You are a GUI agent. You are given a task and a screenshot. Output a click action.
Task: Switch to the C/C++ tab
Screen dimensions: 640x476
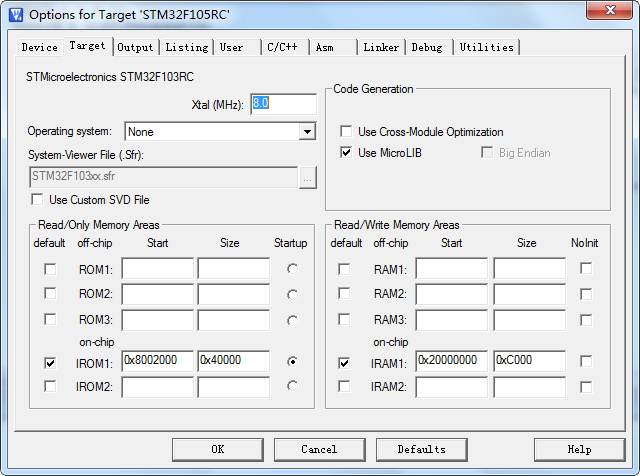coord(284,47)
